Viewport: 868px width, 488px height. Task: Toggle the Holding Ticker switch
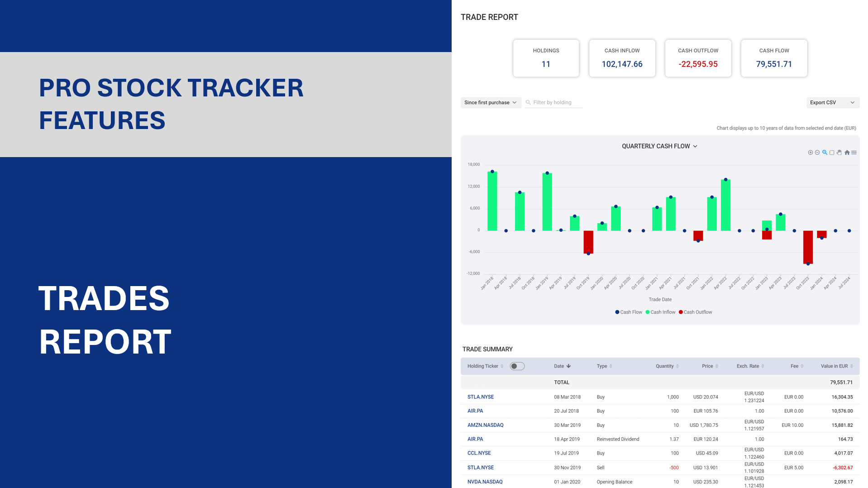coord(517,366)
